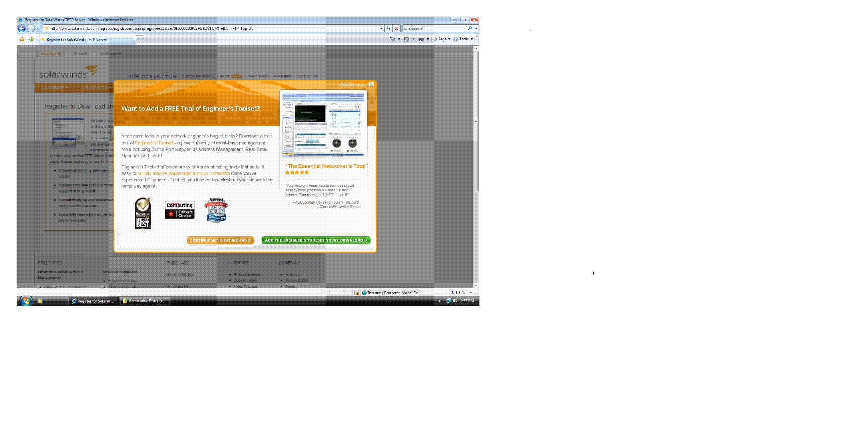Click the Print icon in IE toolbar
The height and width of the screenshot is (424, 868).
(x=421, y=39)
